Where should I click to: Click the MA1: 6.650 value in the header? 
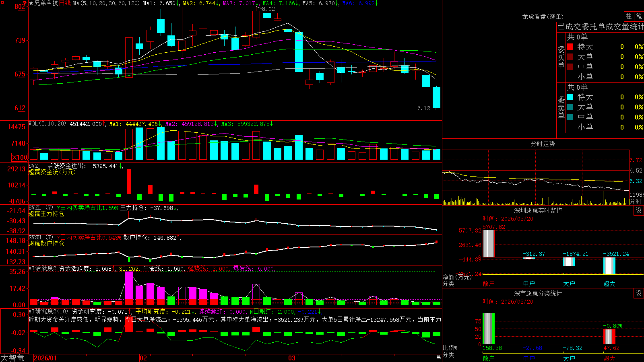(x=161, y=3)
